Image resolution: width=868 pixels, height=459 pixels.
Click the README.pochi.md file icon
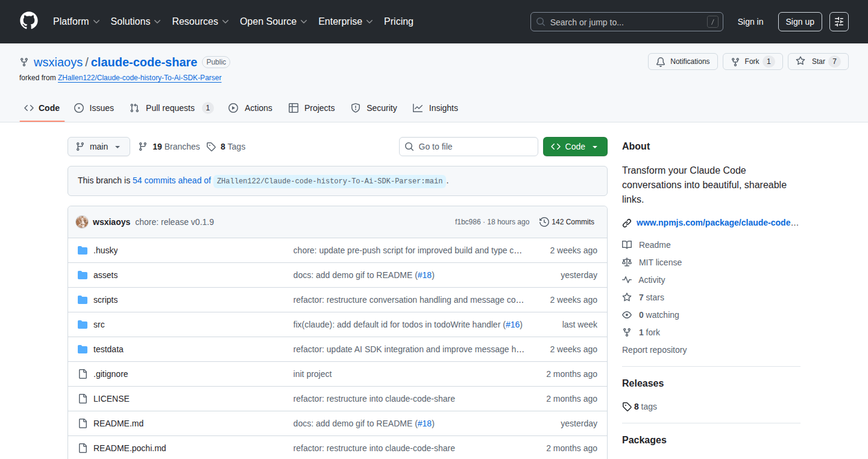coord(83,448)
